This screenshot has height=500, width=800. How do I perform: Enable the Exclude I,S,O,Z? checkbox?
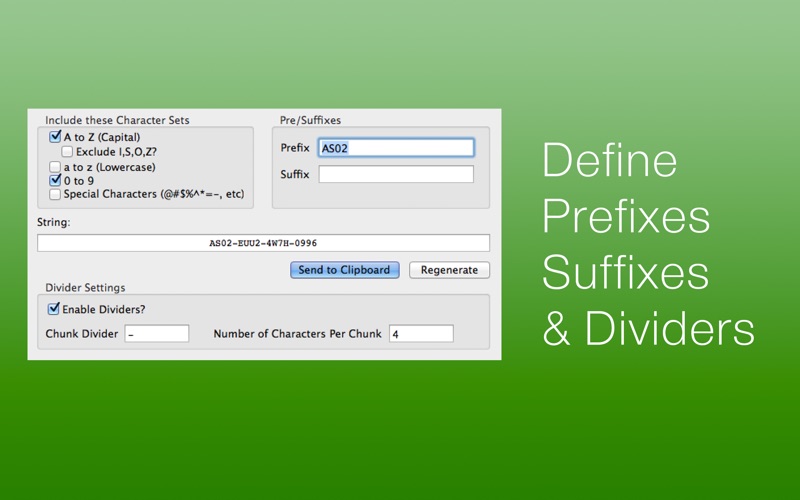tap(67, 152)
